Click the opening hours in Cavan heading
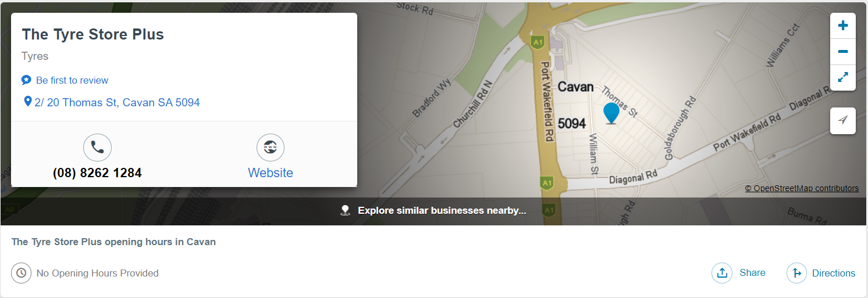This screenshot has width=868, height=298. click(x=113, y=242)
